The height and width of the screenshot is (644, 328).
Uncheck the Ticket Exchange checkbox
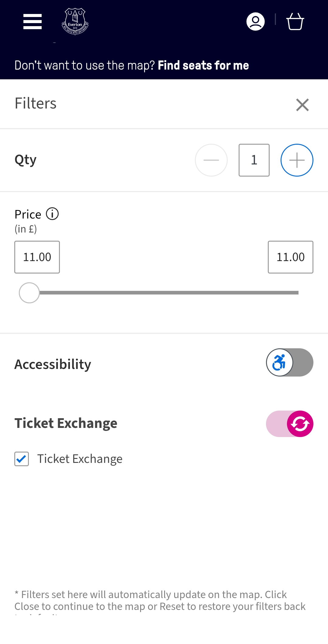(22, 459)
